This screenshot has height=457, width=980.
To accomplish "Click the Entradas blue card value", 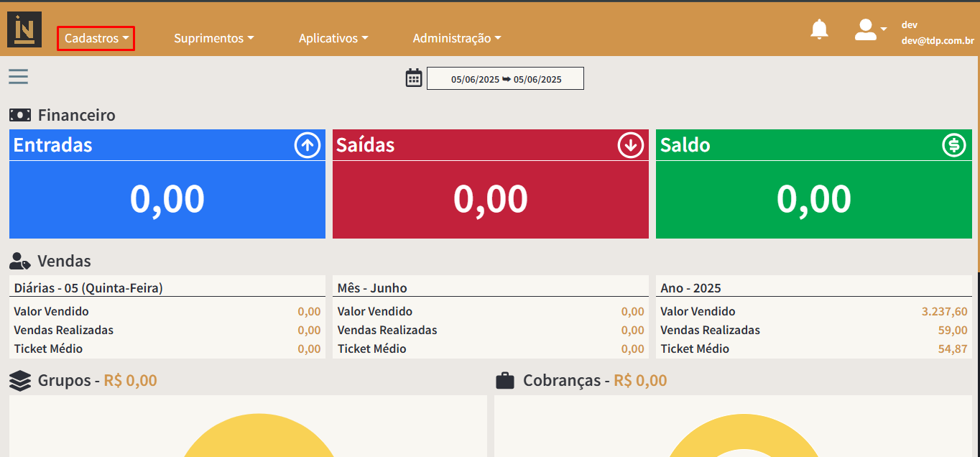I will click(167, 199).
